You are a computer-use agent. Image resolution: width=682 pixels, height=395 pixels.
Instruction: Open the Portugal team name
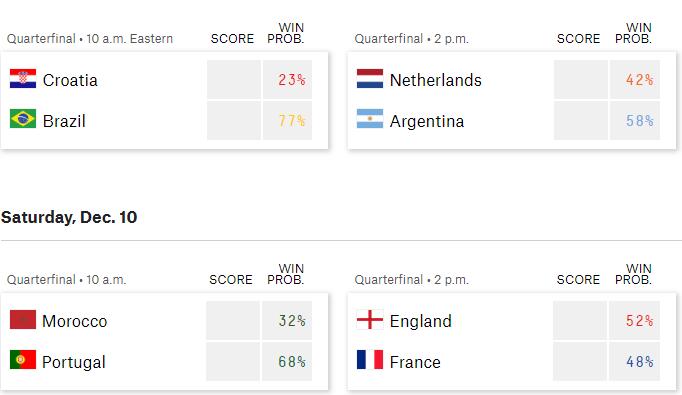click(74, 362)
